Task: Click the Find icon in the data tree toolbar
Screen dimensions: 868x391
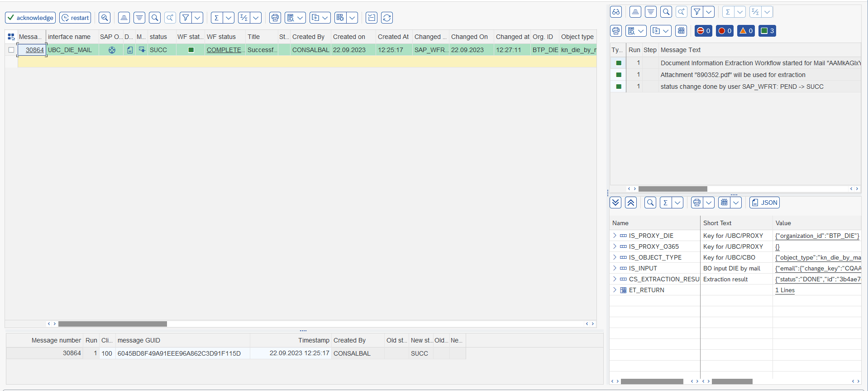Action: (x=650, y=203)
